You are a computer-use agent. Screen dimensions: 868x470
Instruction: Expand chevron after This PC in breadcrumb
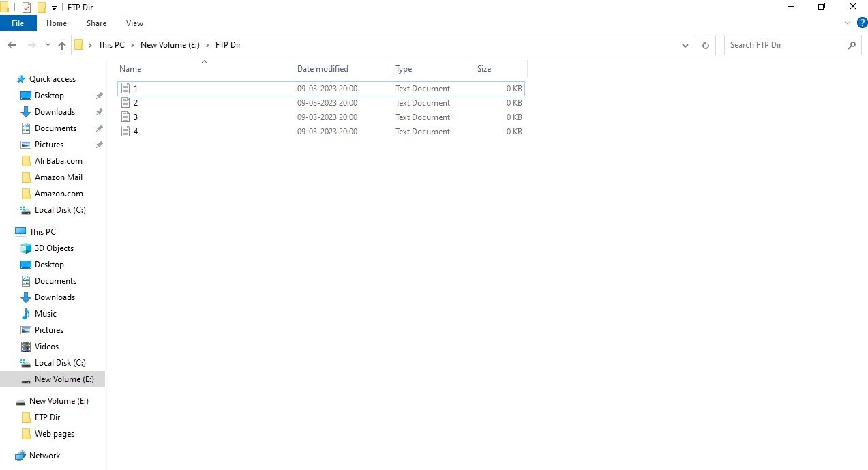tap(133, 45)
